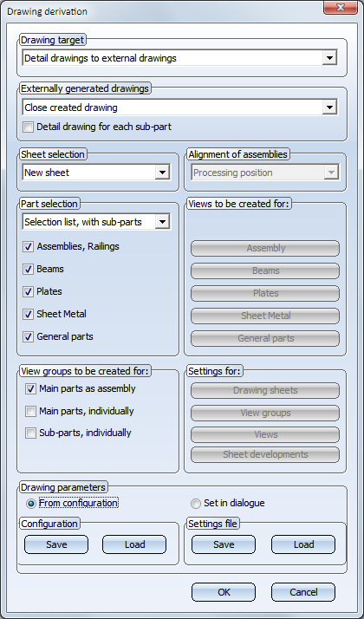Confirm the dialog with OK

point(224,592)
